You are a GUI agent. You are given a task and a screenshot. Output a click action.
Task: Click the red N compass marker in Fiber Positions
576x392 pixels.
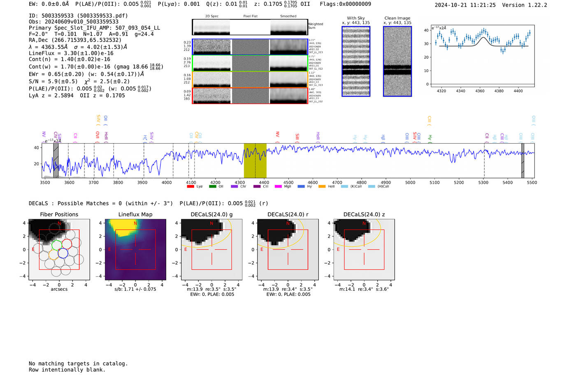click(x=59, y=223)
